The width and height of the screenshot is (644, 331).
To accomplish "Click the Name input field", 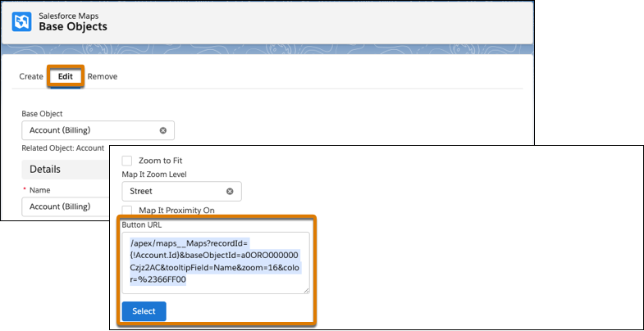I will coord(66,206).
